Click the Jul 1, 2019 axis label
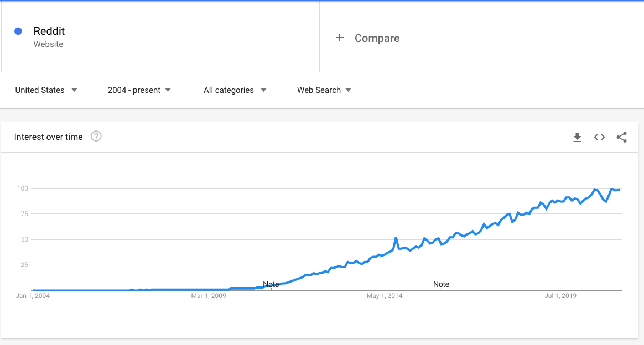Image resolution: width=644 pixels, height=345 pixels. click(560, 296)
